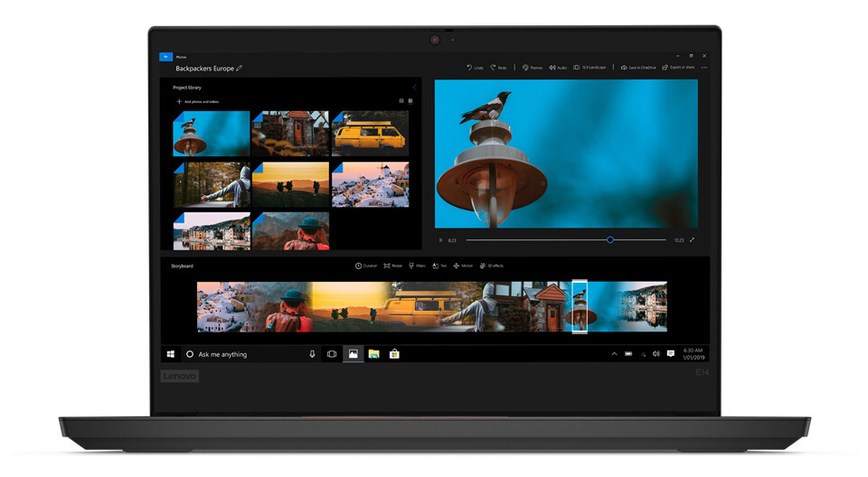Expand the preview to full screen
Screen dimensions: 868x477
click(x=692, y=240)
